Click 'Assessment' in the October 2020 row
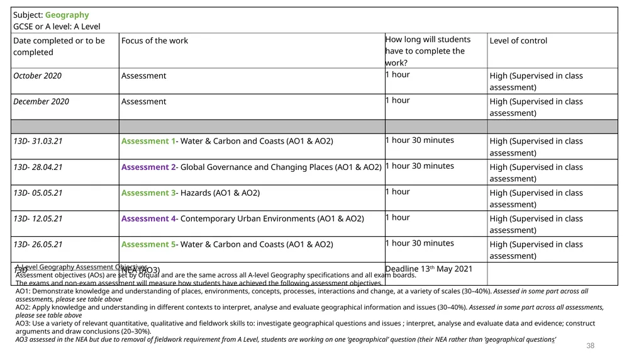 (x=144, y=76)
